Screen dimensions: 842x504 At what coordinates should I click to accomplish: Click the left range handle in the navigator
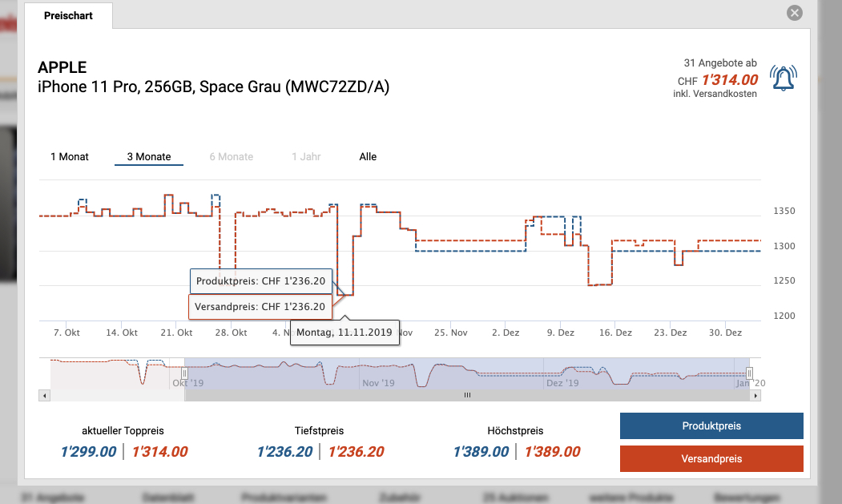tap(184, 373)
